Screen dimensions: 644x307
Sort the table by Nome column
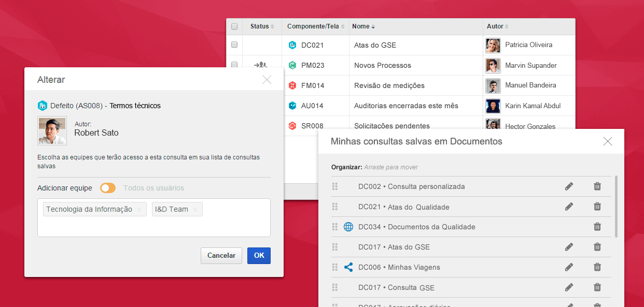point(363,26)
